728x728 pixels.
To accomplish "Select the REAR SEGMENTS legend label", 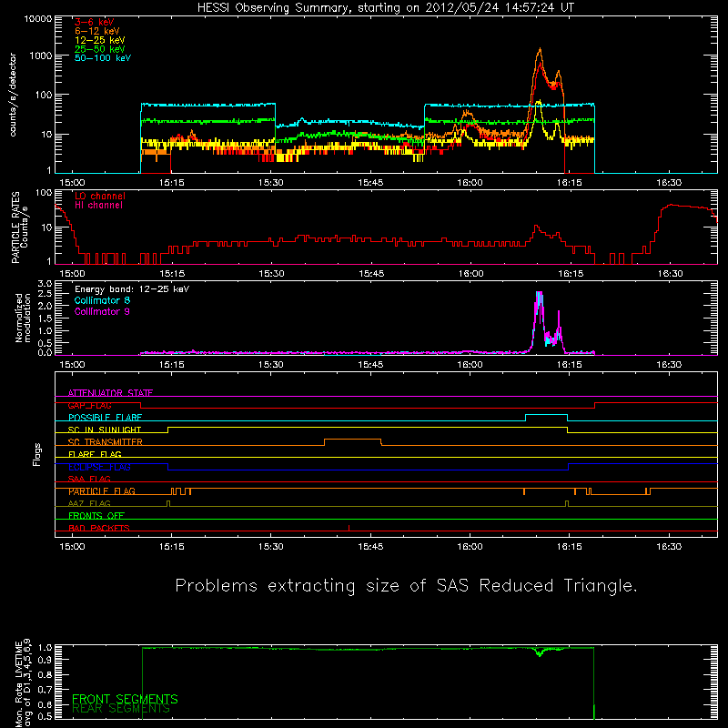I will point(121,709).
